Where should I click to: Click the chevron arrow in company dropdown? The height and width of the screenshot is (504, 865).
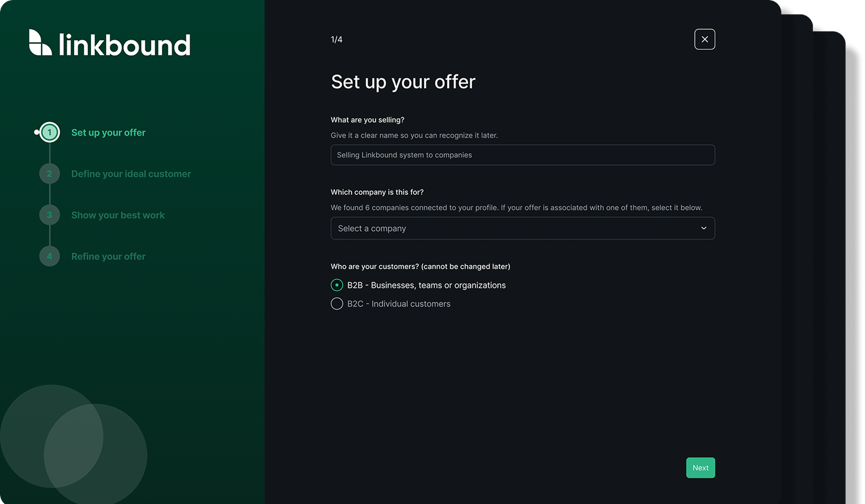coord(704,229)
